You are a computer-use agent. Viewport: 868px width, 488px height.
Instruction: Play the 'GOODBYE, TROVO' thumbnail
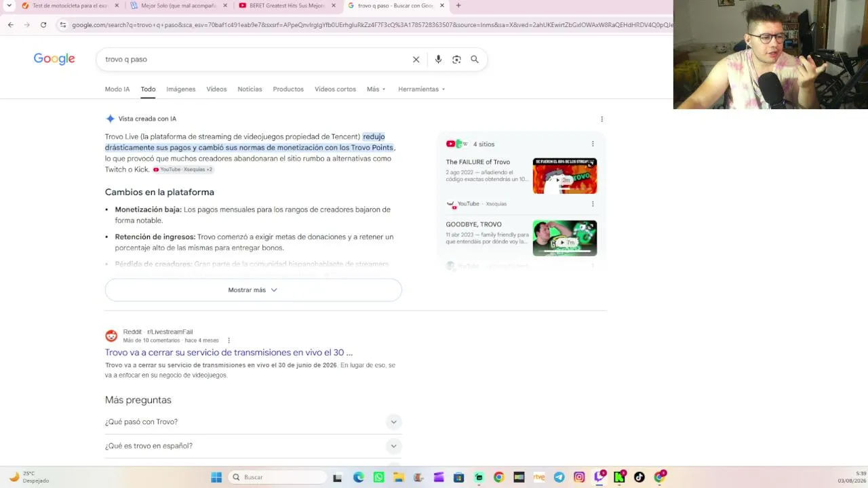click(x=565, y=239)
